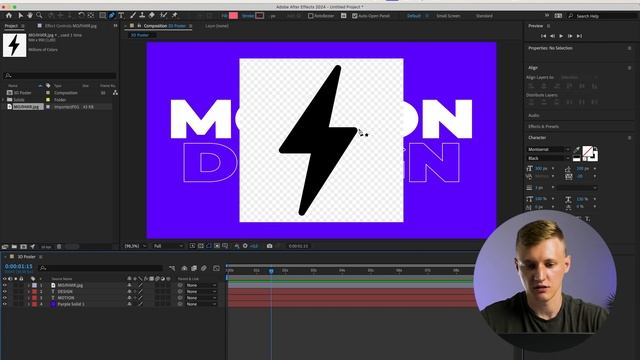Click the eyedropper in Character panel
Image resolution: width=640 pixels, height=360 pixels.
click(577, 150)
